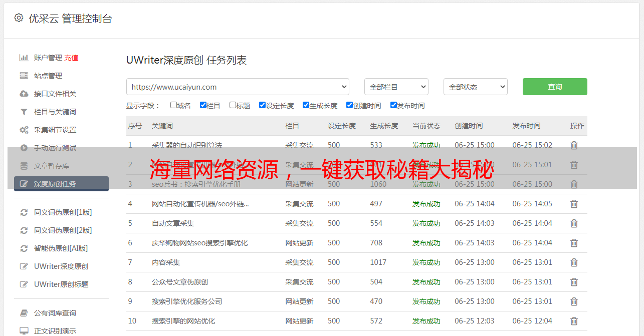
Task: Click the red 充值 link
Action: (x=71, y=58)
